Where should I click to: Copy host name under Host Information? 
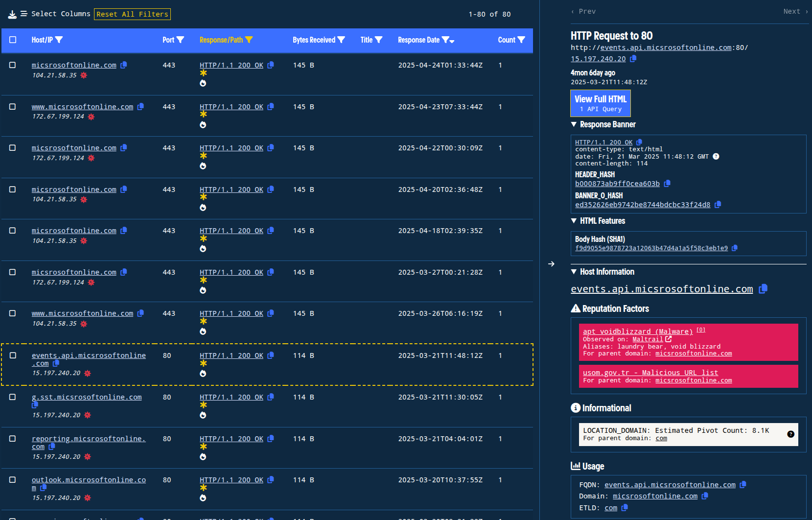pos(763,289)
